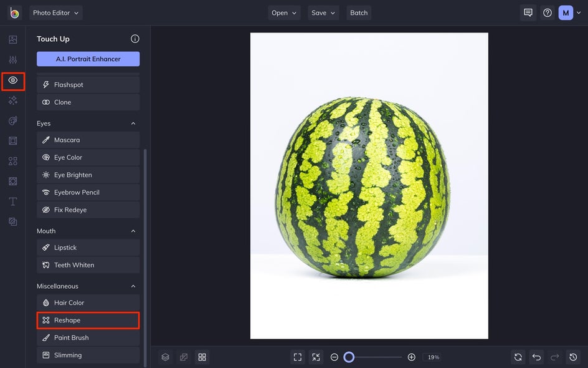588x368 pixels.
Task: Select the Reshape tool
Action: (x=88, y=321)
